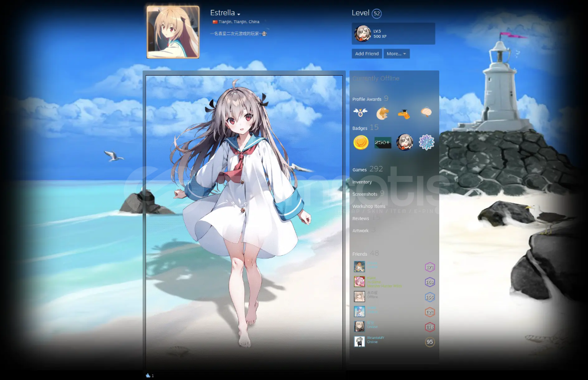Open blue-haired friend avatar with level 121
588x380 pixels.
click(359, 311)
